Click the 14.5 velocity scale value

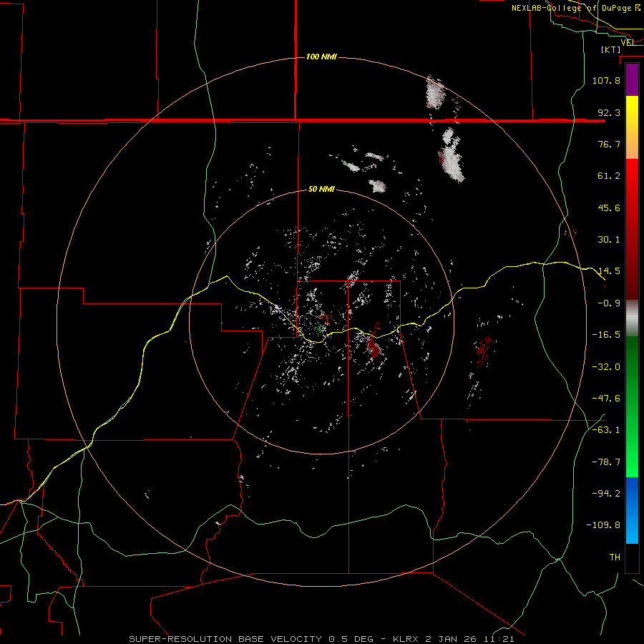pos(609,271)
